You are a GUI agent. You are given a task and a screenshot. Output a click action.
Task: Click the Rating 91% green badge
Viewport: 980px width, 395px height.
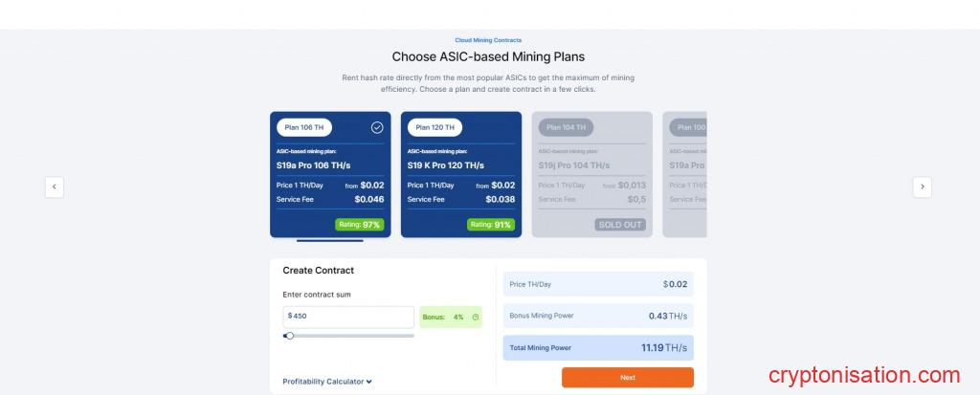point(490,225)
